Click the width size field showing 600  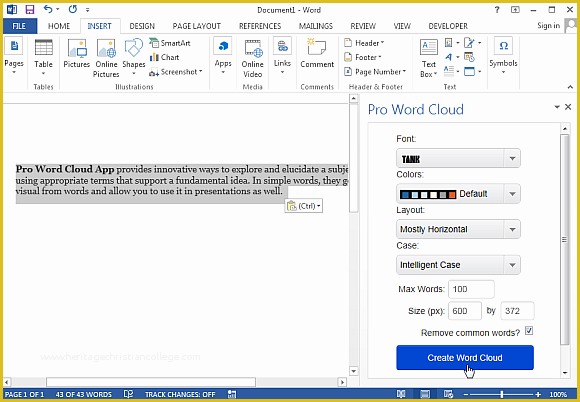click(x=465, y=311)
